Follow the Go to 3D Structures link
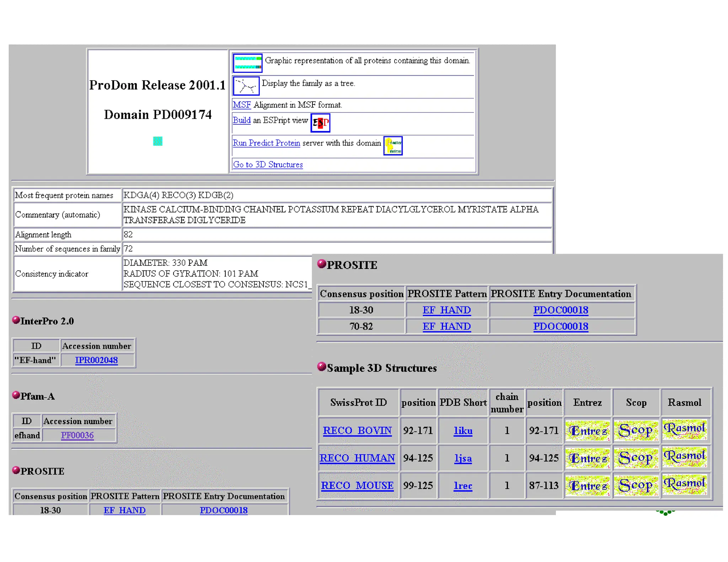The height and width of the screenshot is (562, 728). (x=268, y=164)
